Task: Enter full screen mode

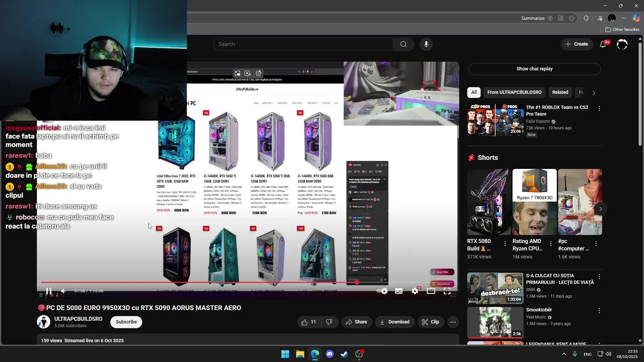Action: tap(447, 291)
